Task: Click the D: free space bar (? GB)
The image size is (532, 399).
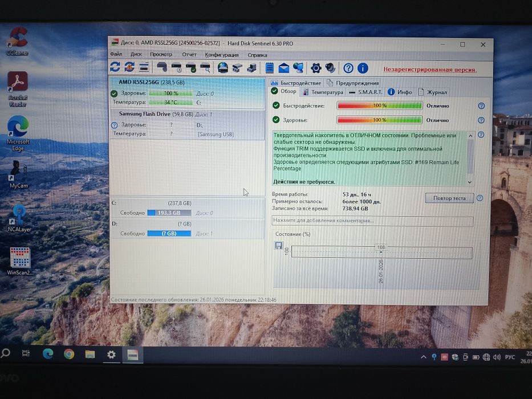Action: (169, 234)
